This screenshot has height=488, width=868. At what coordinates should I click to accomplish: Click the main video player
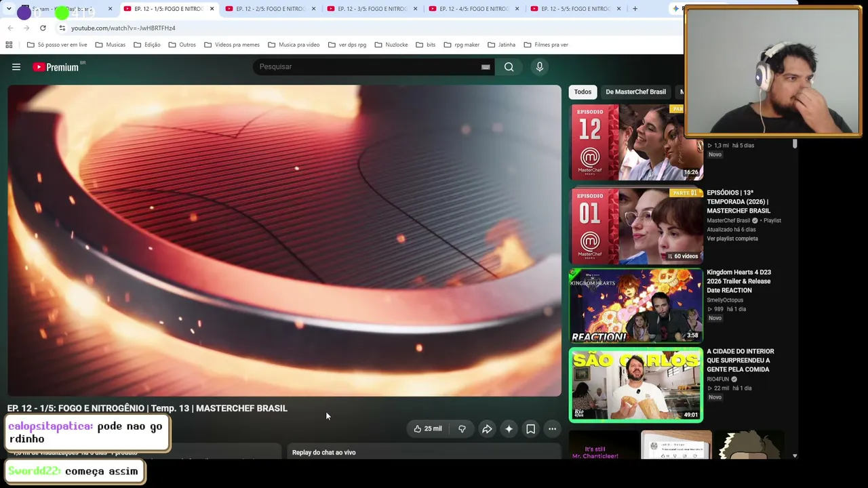(284, 241)
